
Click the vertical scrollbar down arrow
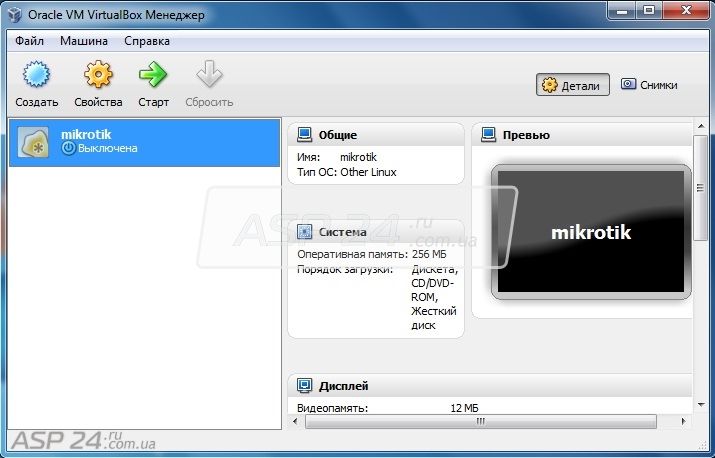pos(701,404)
